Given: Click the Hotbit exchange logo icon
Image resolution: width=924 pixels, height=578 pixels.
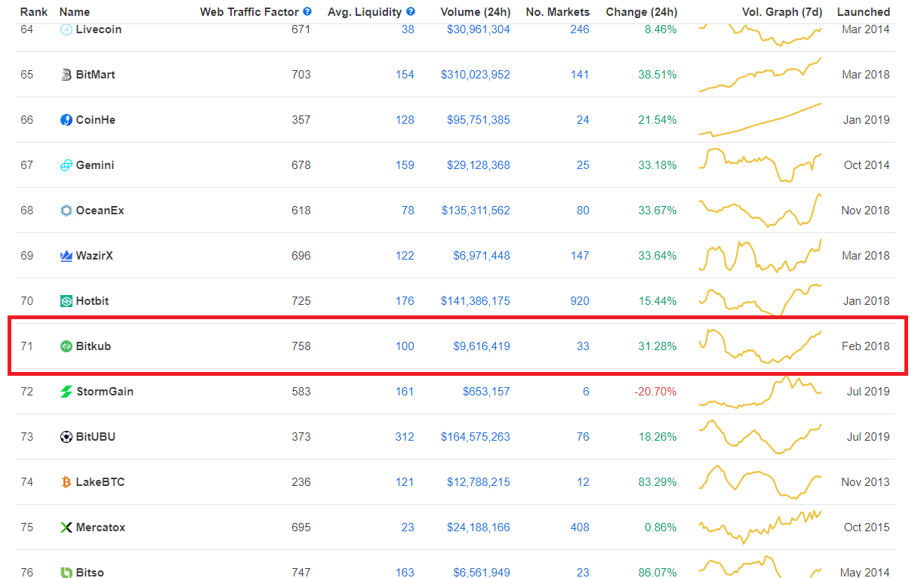Looking at the screenshot, I should coord(66,301).
